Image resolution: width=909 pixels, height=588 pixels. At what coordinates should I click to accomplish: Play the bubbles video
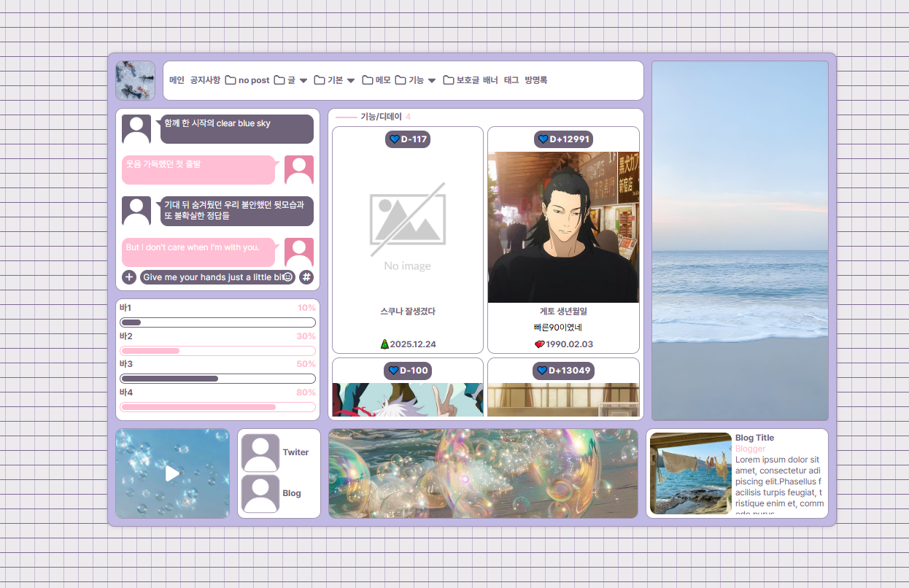click(172, 473)
